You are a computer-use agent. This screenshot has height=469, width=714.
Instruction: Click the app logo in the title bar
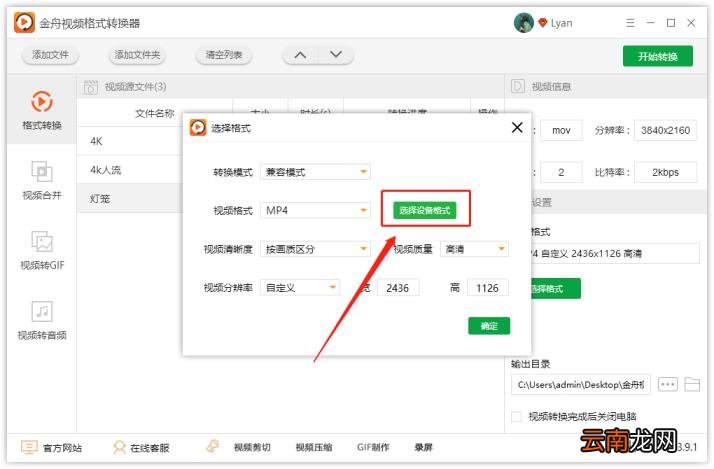(x=24, y=22)
